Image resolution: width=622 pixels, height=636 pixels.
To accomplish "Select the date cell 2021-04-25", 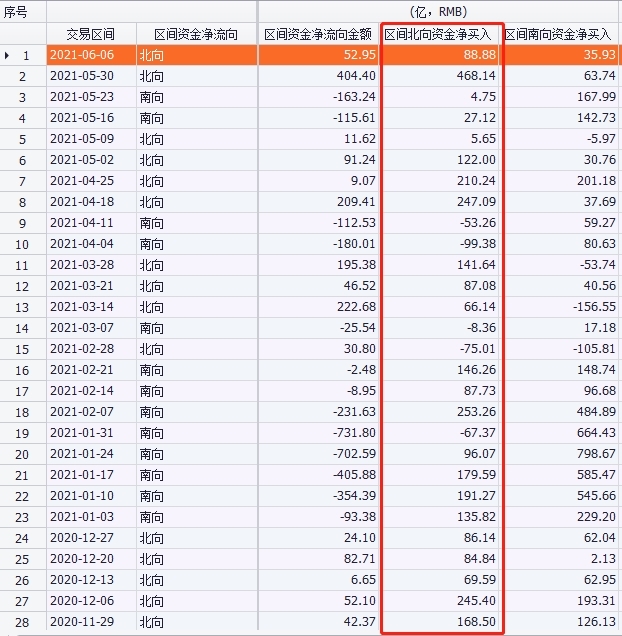I will coord(91,181).
